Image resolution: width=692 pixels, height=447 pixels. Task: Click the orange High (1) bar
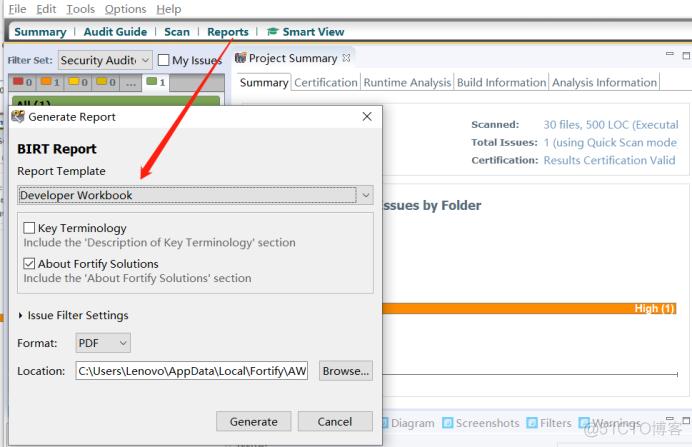coord(529,308)
